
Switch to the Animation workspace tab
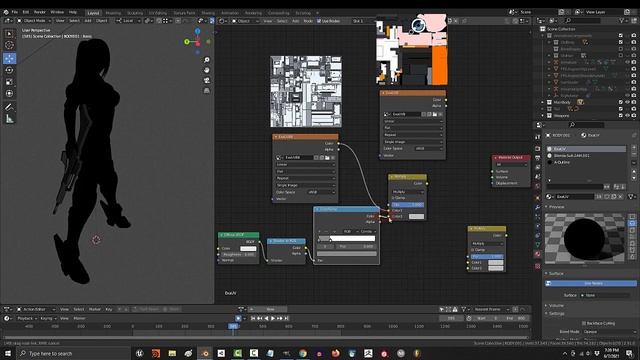pyautogui.click(x=230, y=13)
